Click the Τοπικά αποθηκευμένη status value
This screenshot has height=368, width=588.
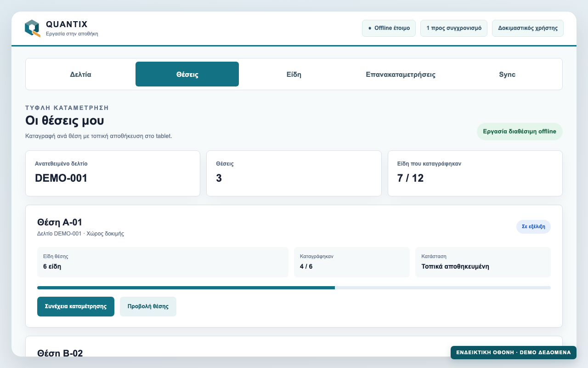pos(455,266)
